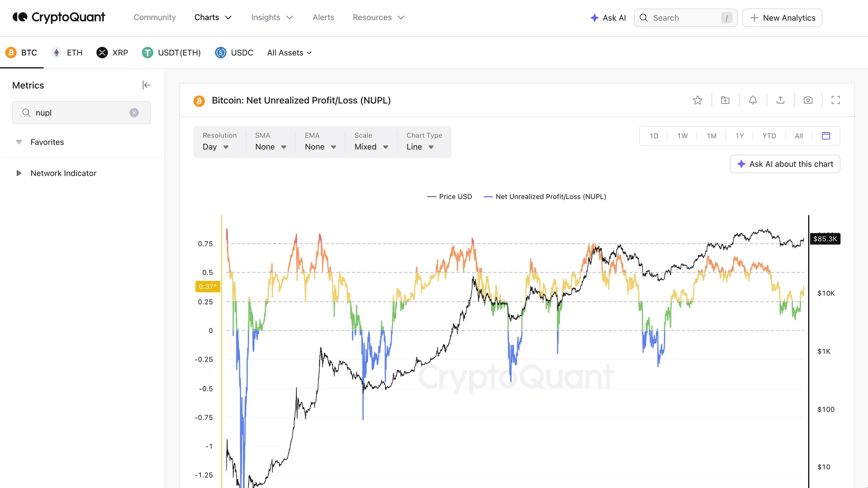The image size is (868, 488).
Task: Click the chart title NUPL text
Action: (x=301, y=100)
